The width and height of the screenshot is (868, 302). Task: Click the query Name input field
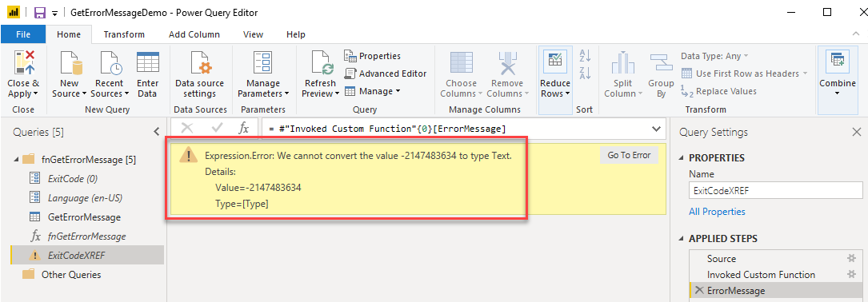[775, 191]
